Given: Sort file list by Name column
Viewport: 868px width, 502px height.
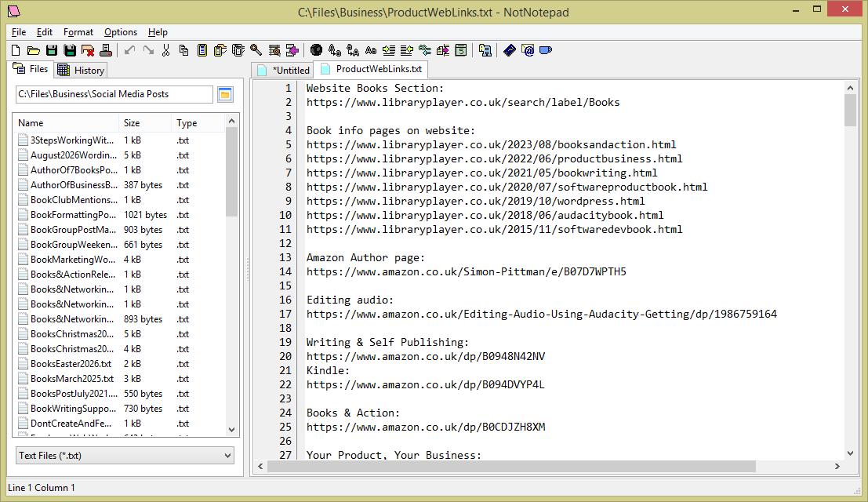Looking at the screenshot, I should [x=67, y=123].
